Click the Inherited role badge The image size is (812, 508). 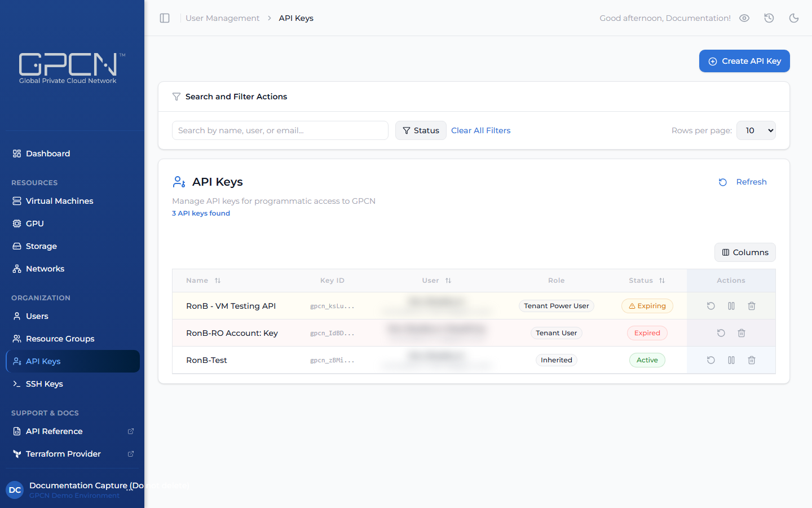[x=556, y=360]
